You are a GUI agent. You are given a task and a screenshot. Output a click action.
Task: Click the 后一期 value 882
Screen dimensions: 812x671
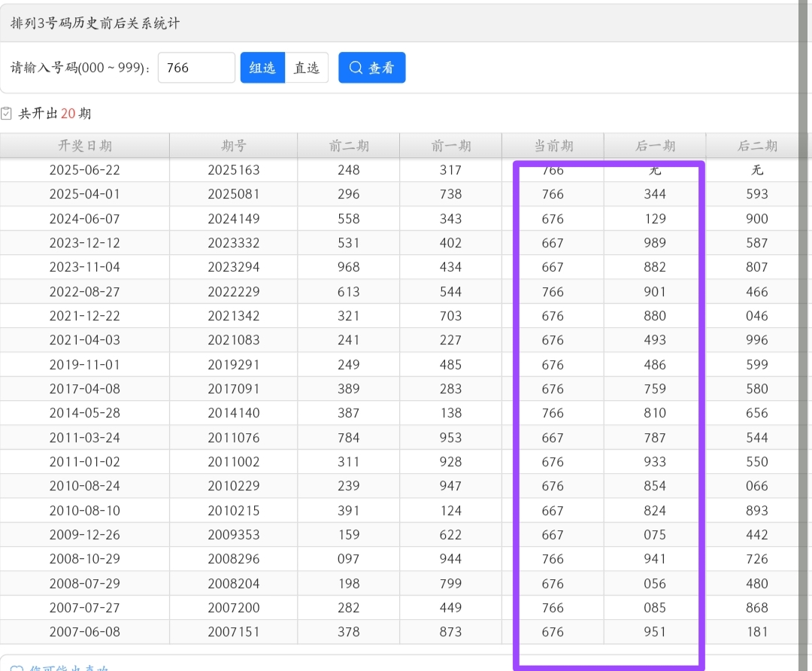coord(655,267)
